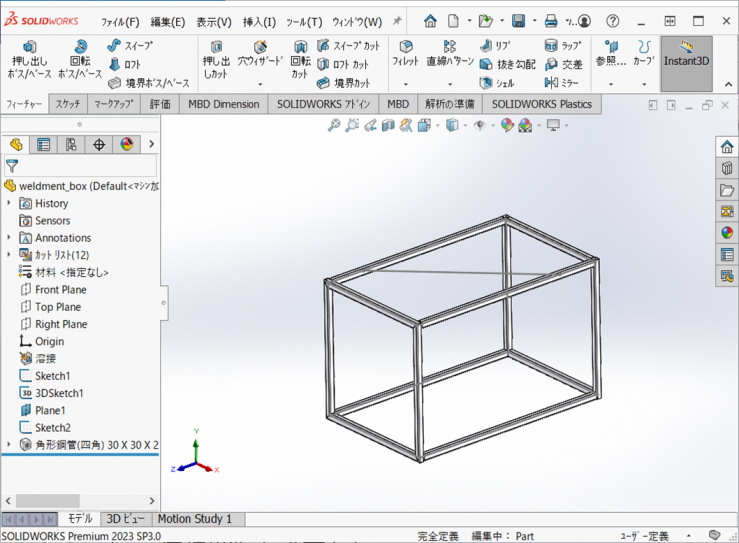Click the 押し出しボス/ベース extrude tool
The width and height of the screenshot is (739, 543).
[30, 61]
